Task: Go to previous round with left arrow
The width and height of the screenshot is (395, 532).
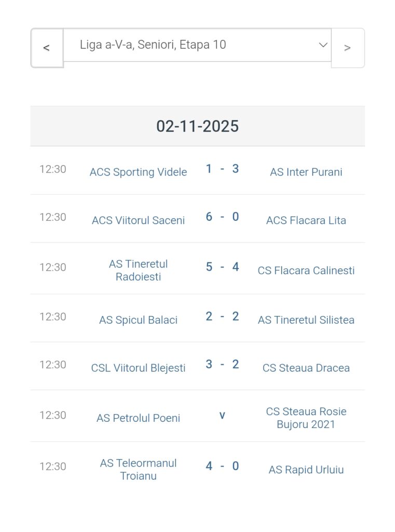Action: click(x=47, y=48)
